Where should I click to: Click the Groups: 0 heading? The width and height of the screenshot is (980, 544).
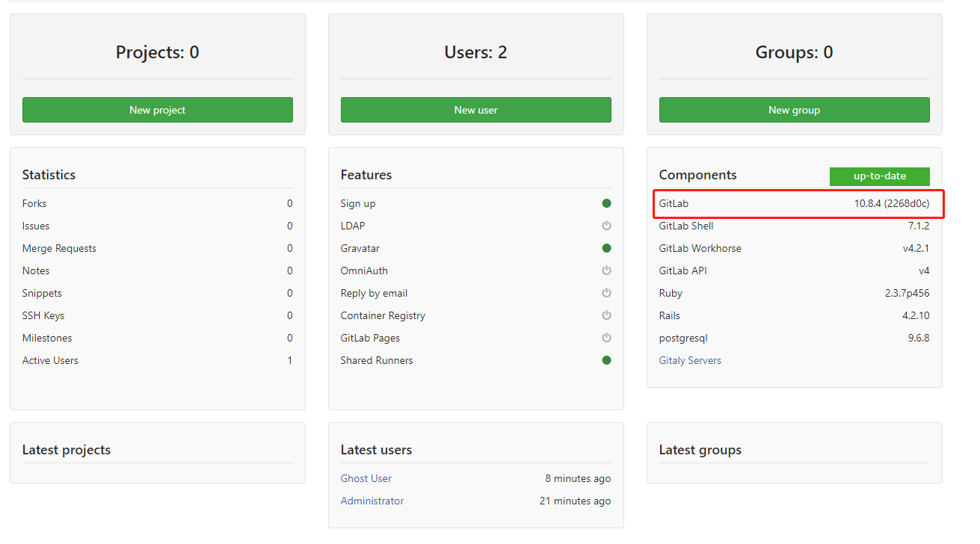pos(794,52)
